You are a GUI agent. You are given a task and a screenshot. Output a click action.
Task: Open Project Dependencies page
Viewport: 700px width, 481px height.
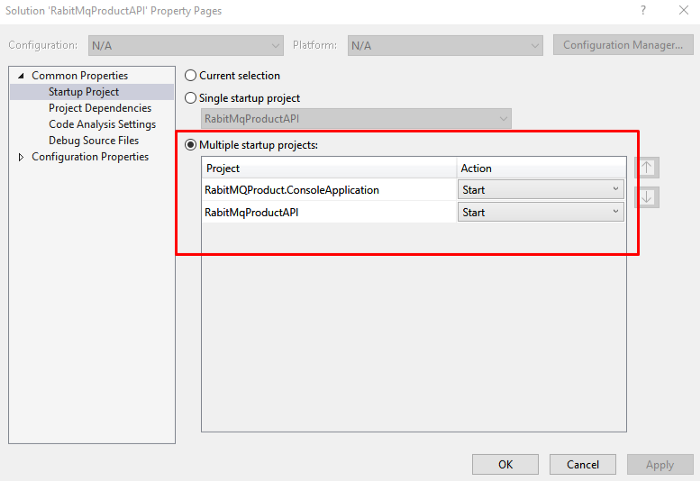click(x=100, y=108)
